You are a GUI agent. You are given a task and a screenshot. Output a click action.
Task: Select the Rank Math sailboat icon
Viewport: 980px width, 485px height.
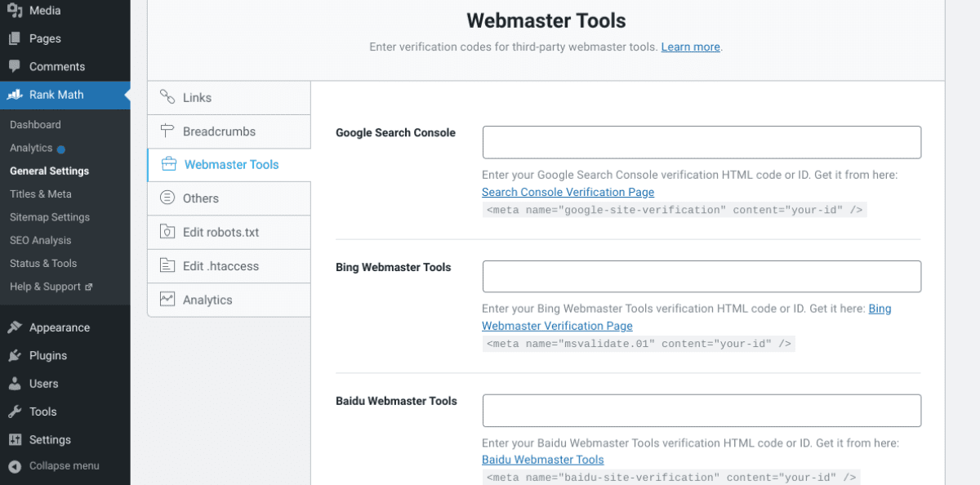coord(15,95)
